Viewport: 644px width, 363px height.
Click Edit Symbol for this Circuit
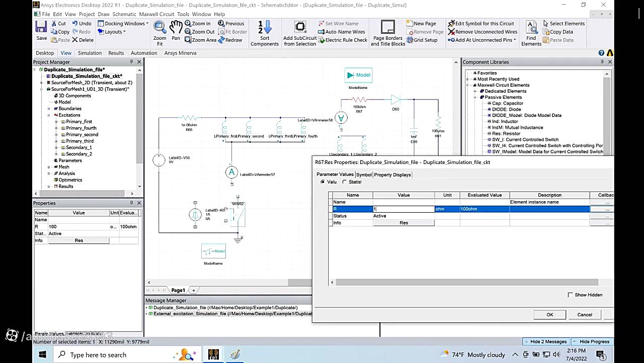480,24
